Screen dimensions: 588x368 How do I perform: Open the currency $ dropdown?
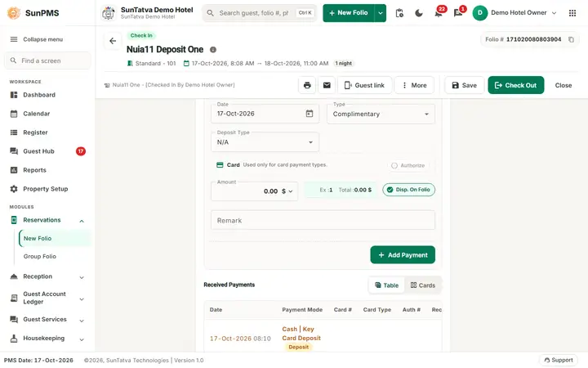287,191
